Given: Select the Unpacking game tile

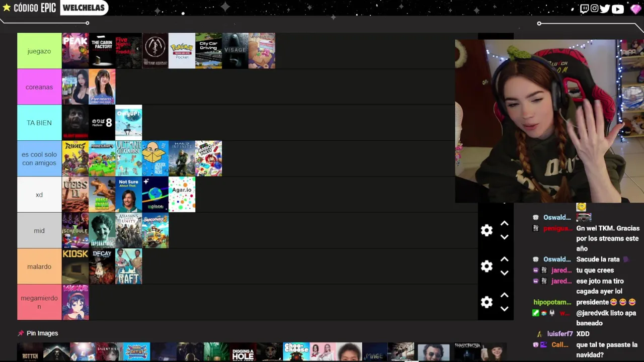Looking at the screenshot, I should coord(262,51).
